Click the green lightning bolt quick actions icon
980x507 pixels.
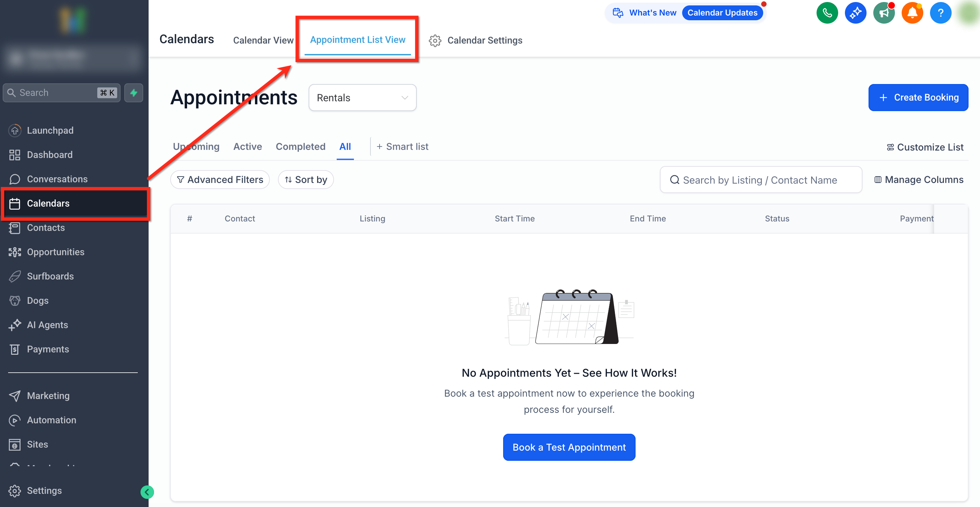click(x=133, y=93)
